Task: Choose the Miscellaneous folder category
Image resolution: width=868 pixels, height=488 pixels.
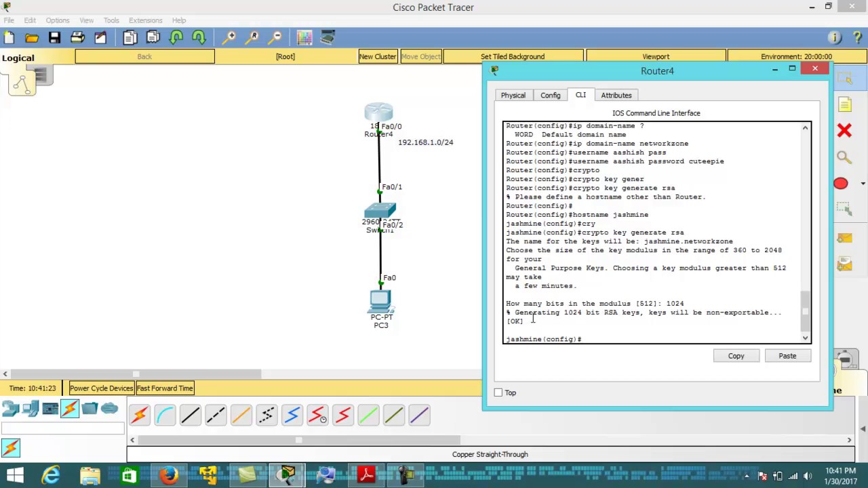Action: (x=90, y=409)
